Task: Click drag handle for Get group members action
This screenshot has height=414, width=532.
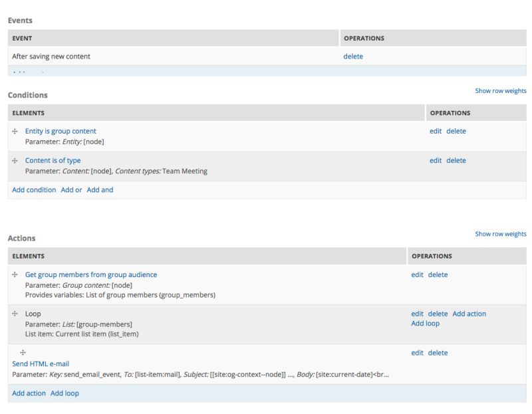Action: (15, 275)
